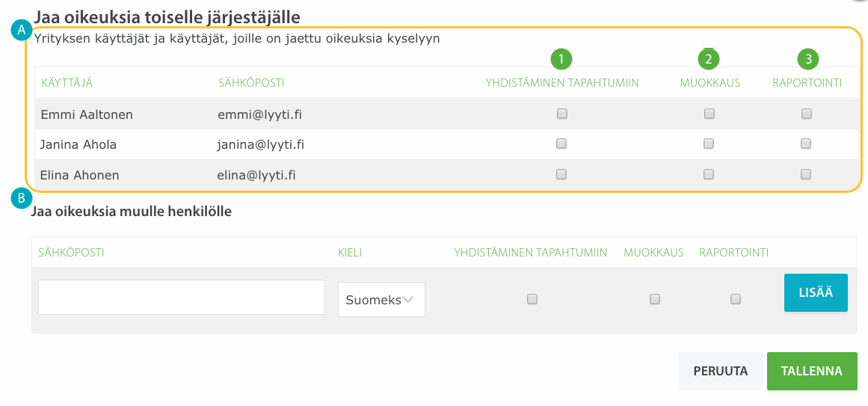The height and width of the screenshot is (406, 868).
Task: Enable Muokkaus for Emmi Aaltonen
Action: [709, 114]
